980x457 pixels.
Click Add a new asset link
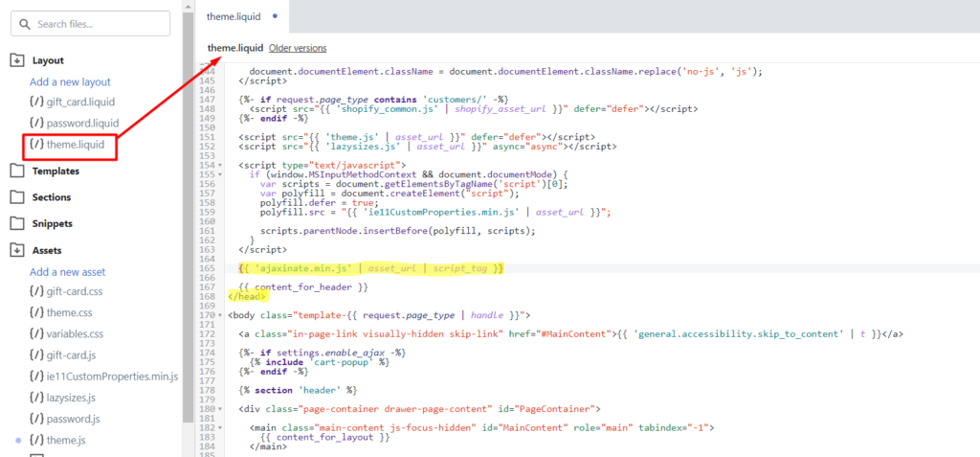[x=68, y=272]
